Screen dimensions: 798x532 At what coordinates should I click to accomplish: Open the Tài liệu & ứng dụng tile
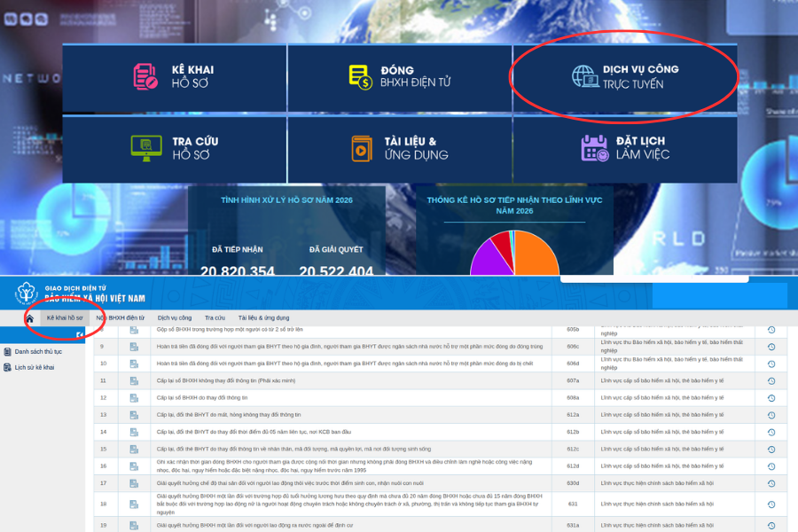click(400, 149)
